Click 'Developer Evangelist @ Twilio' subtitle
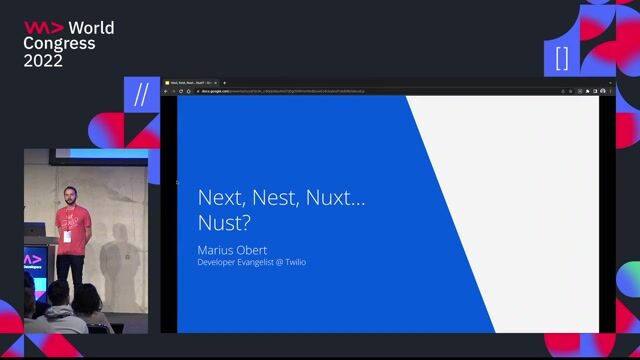 point(251,262)
